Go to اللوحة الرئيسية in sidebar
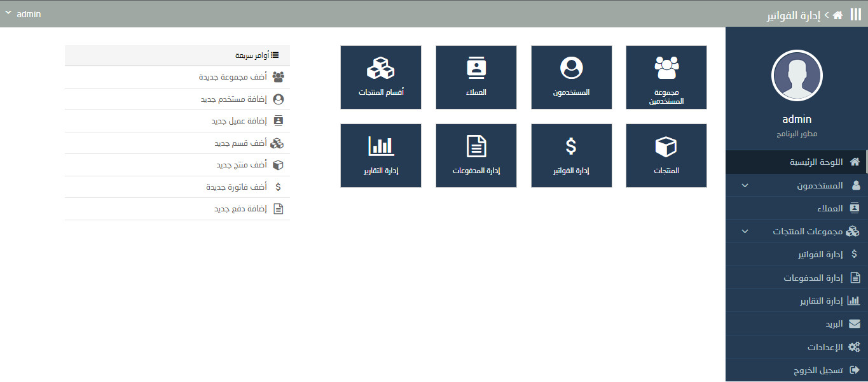This screenshot has height=382, width=868. (x=796, y=162)
